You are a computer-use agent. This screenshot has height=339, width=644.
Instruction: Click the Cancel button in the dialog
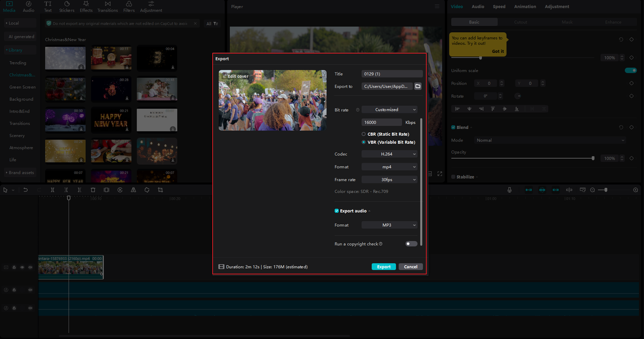(x=411, y=267)
